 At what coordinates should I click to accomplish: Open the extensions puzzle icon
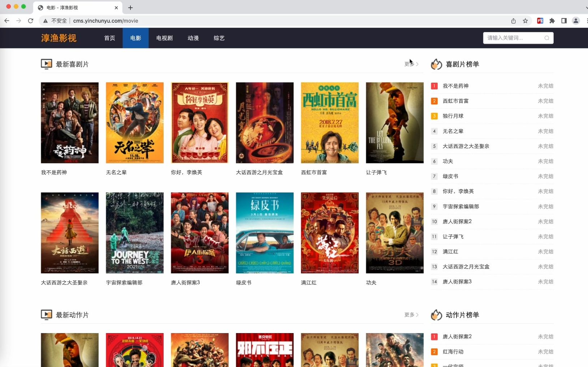(552, 21)
